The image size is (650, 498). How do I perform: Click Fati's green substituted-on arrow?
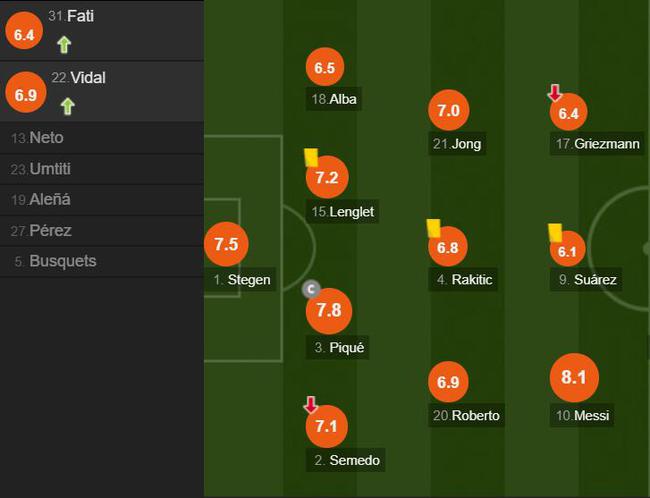(x=64, y=45)
